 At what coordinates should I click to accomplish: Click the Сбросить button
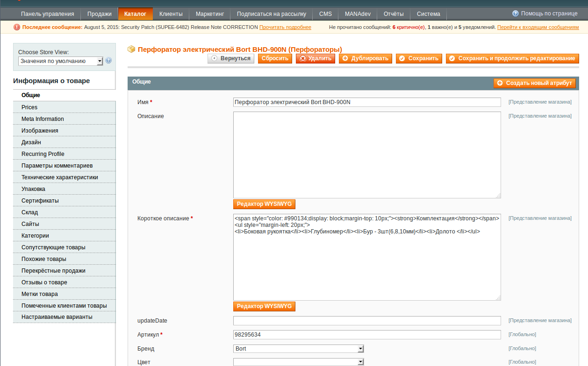click(x=275, y=58)
